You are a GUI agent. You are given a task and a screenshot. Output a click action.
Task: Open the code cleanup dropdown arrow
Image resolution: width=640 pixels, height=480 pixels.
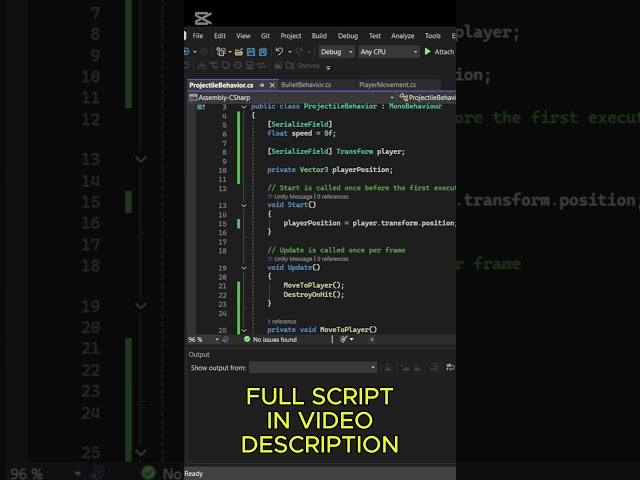(x=352, y=340)
